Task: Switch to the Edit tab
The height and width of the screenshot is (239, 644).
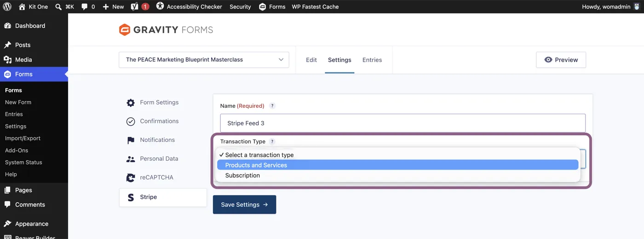Action: pyautogui.click(x=311, y=60)
